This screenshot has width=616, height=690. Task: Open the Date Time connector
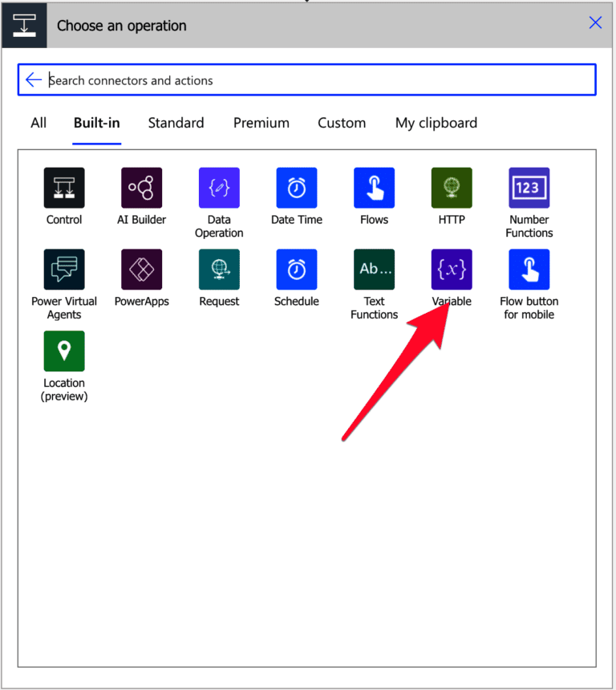(x=297, y=188)
